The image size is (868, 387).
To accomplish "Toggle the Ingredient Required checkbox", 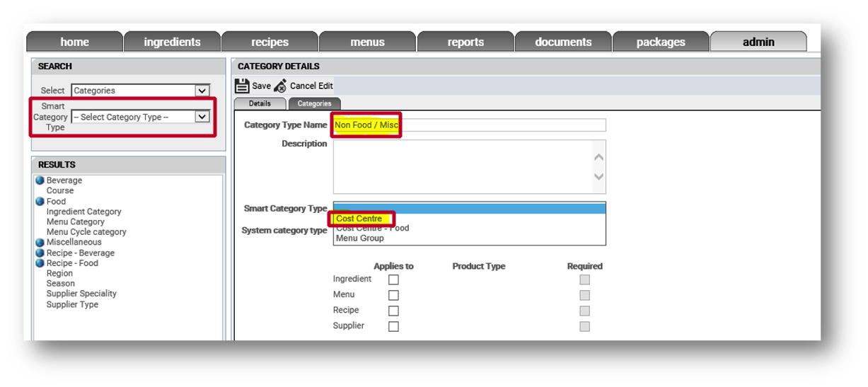I will coord(584,279).
